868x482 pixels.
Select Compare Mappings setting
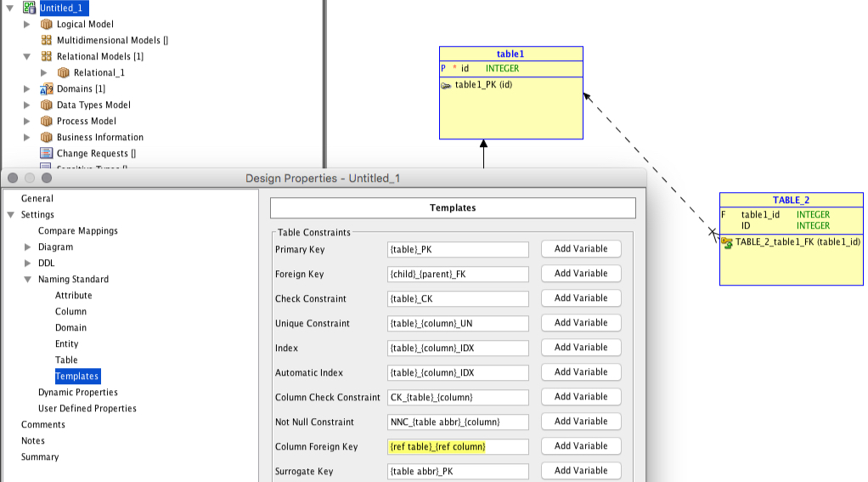[78, 231]
